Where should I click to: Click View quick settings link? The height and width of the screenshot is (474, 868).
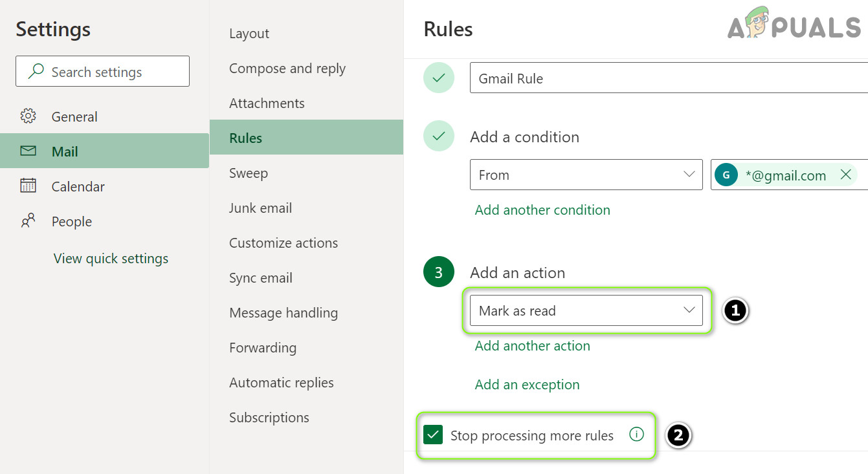pos(111,259)
